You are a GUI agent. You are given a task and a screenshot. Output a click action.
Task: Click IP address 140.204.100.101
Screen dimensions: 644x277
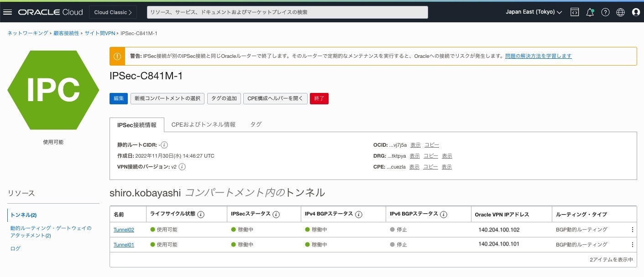(x=499, y=245)
